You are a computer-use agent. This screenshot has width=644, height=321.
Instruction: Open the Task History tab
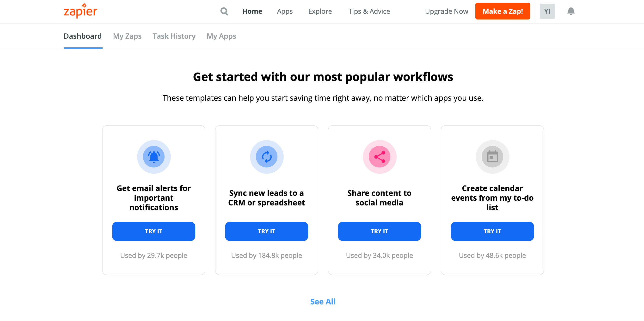coord(174,36)
